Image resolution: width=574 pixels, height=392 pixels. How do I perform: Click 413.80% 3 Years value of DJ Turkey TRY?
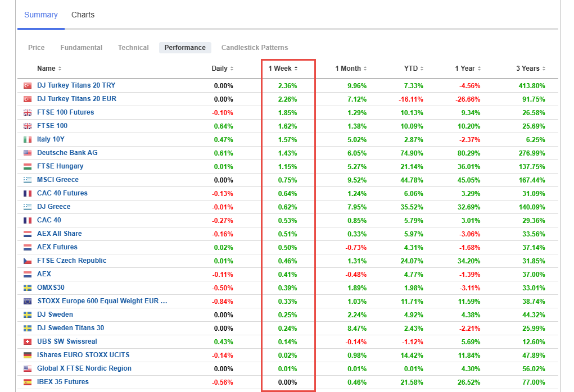pyautogui.click(x=531, y=86)
